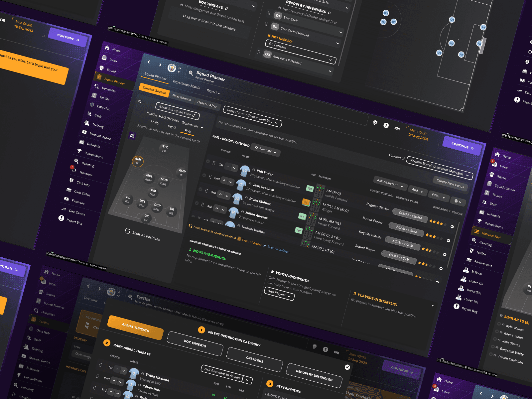Click the Continue button

[463, 146]
